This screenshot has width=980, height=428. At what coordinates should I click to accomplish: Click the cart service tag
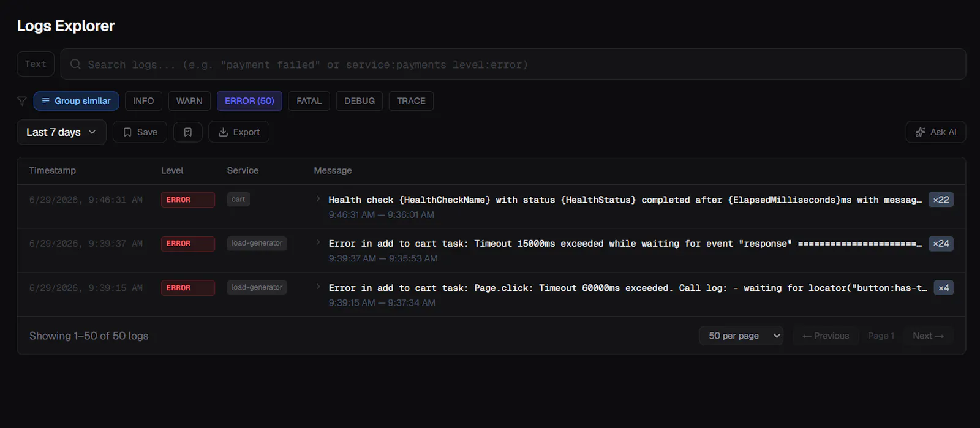point(238,199)
